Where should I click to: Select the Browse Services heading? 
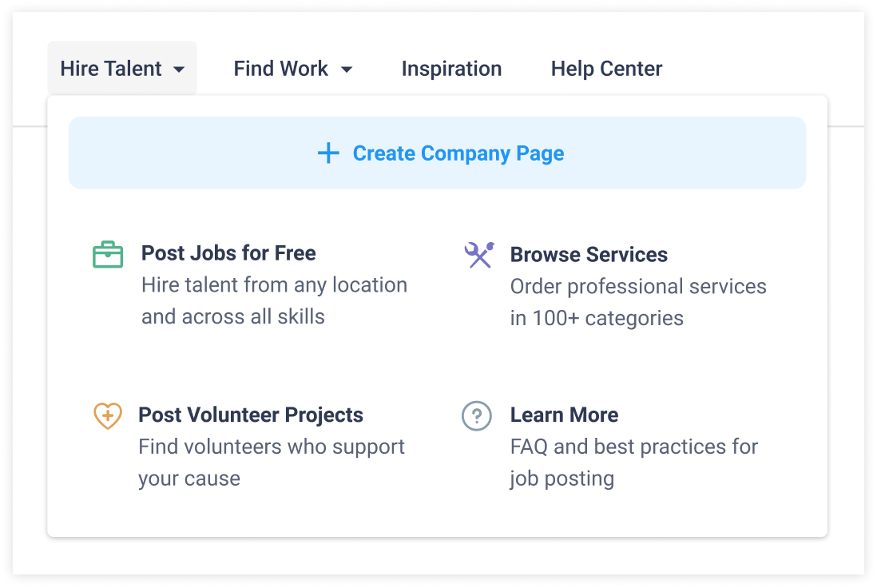pos(589,255)
